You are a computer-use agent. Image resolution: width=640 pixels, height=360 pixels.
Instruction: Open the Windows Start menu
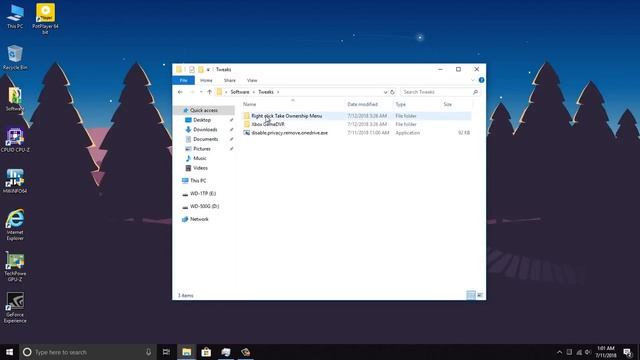coord(9,352)
